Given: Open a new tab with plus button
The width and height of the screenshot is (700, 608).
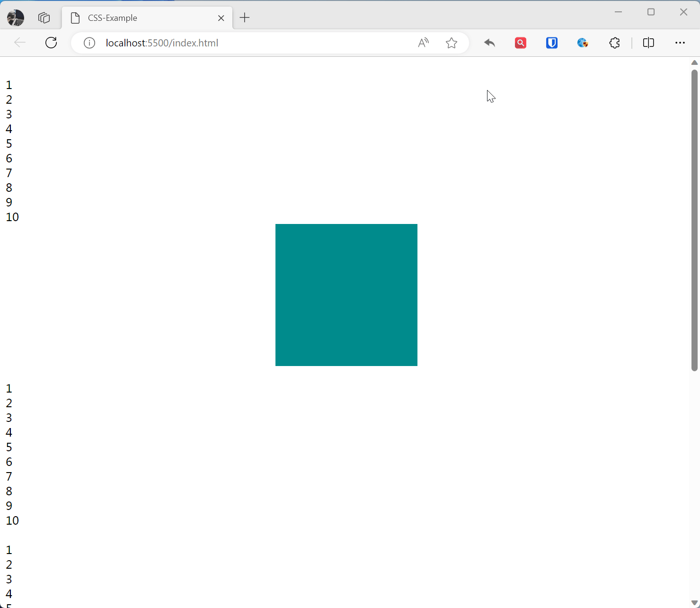Looking at the screenshot, I should [245, 18].
